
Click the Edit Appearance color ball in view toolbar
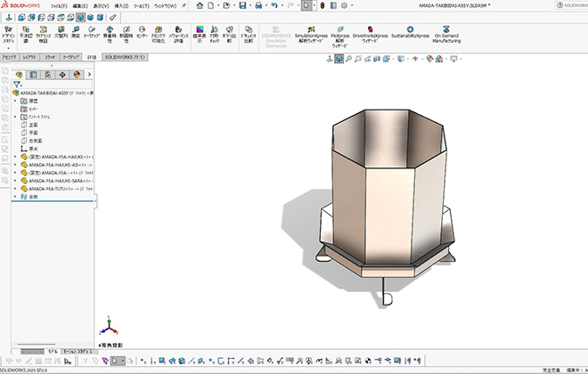point(429,59)
